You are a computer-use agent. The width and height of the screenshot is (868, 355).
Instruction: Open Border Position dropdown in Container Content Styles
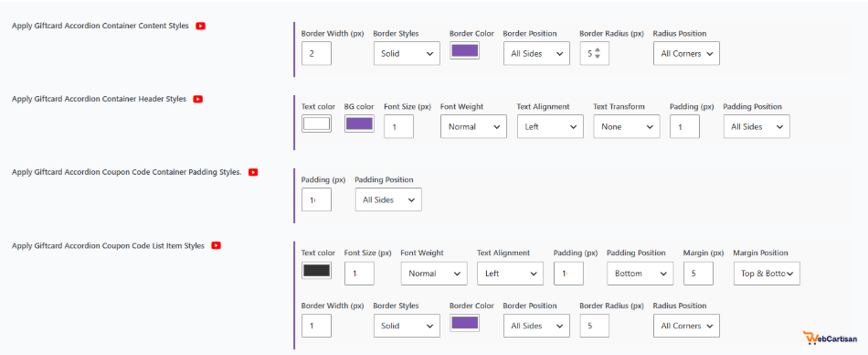pyautogui.click(x=536, y=53)
